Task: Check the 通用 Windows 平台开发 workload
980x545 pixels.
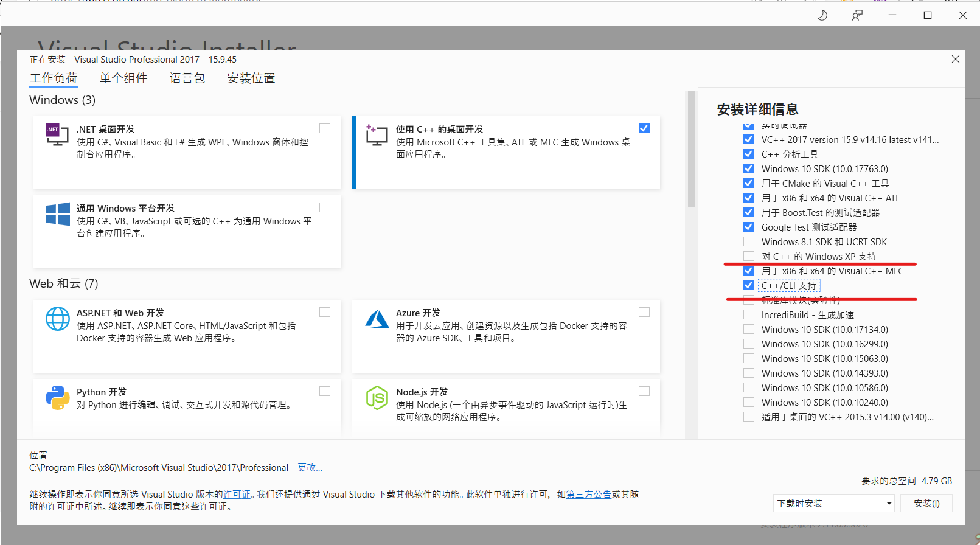Action: (325, 207)
